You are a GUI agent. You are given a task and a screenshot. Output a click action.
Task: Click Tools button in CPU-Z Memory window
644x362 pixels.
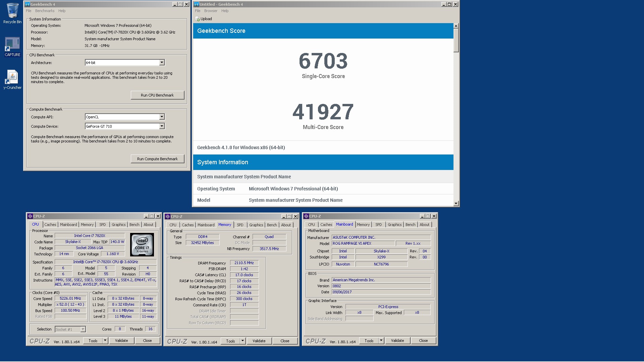pos(231,341)
